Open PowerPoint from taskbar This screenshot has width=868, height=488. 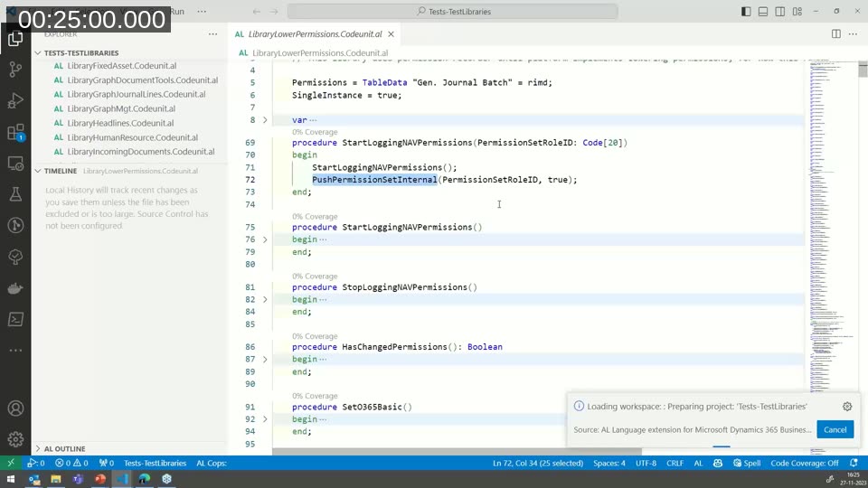pyautogui.click(x=99, y=479)
